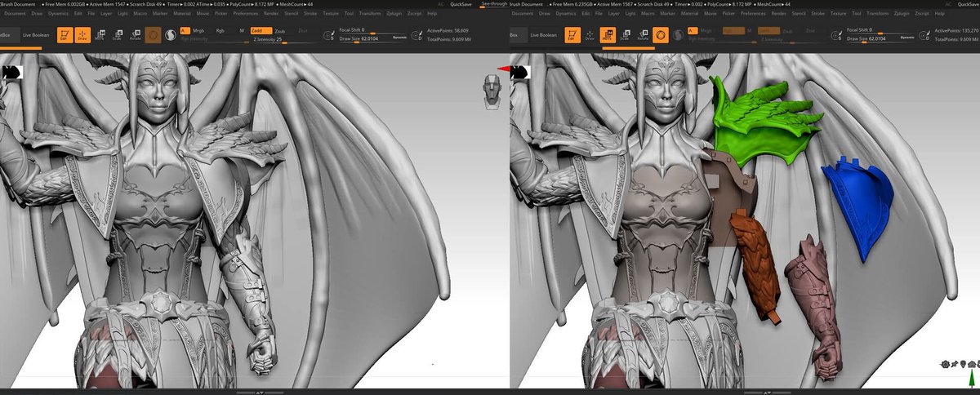The width and height of the screenshot is (980, 395).
Task: Adjust Focal Shift slider in left window
Action: [374, 31]
